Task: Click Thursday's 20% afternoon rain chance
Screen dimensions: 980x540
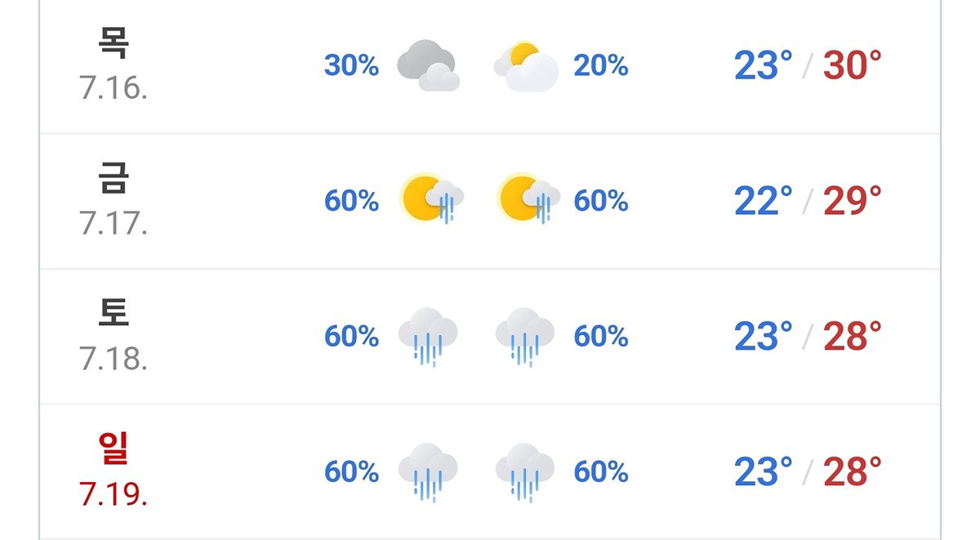Action: click(x=601, y=65)
